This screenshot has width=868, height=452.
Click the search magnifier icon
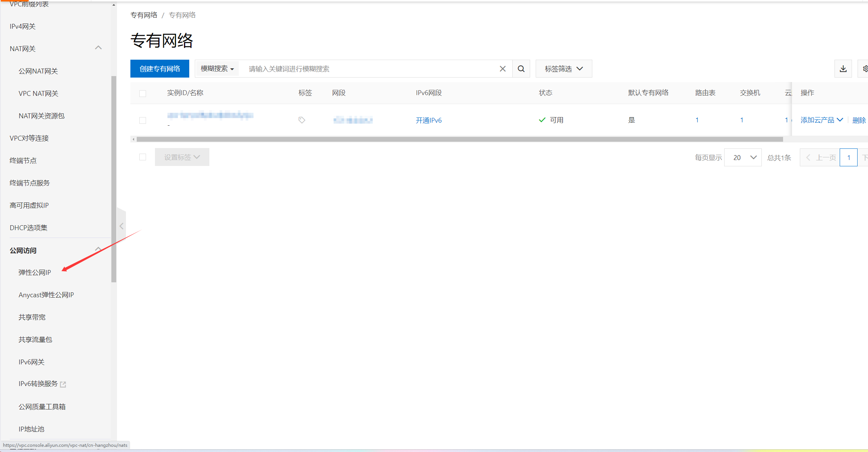click(x=521, y=69)
